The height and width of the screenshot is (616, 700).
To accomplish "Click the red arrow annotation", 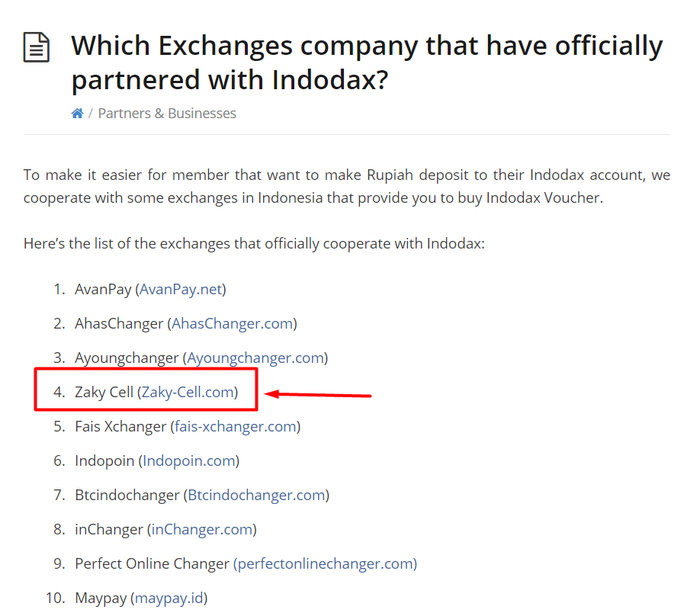I will tap(318, 395).
